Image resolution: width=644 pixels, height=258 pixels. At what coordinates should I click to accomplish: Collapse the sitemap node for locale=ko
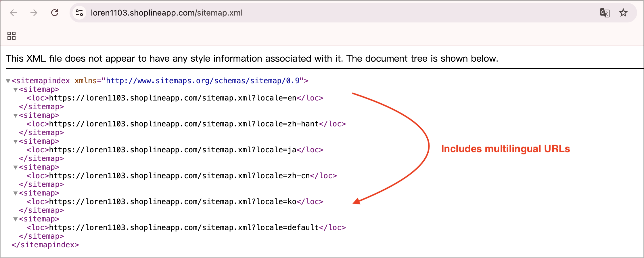click(x=16, y=193)
